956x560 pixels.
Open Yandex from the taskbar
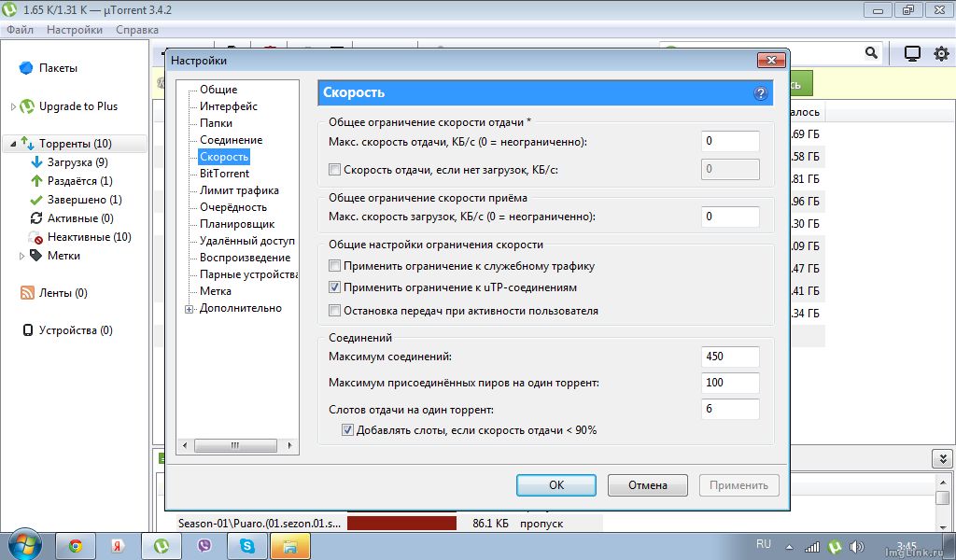pyautogui.click(x=119, y=546)
